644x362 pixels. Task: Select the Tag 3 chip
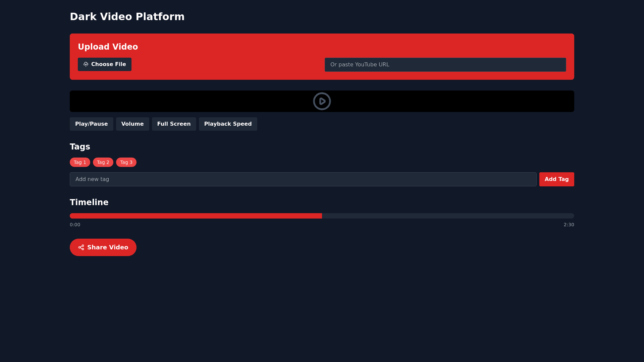126,162
